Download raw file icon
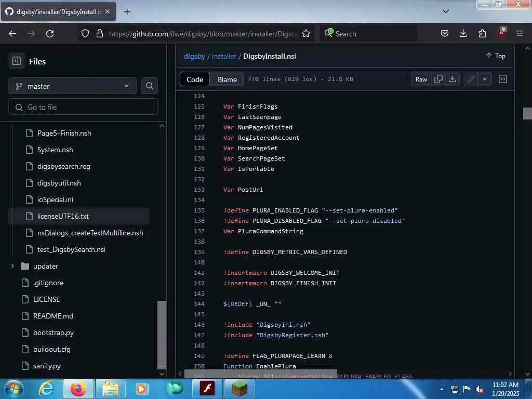 tap(453, 79)
